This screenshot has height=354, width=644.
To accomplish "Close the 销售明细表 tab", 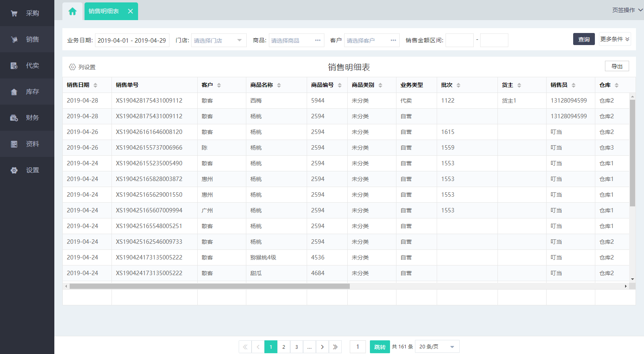I will click(x=130, y=11).
